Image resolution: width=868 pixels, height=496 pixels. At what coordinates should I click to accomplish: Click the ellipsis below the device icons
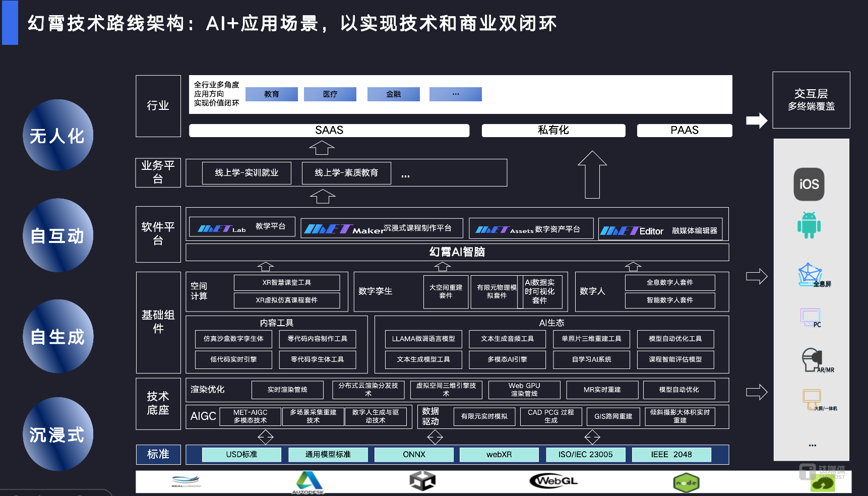click(812, 446)
